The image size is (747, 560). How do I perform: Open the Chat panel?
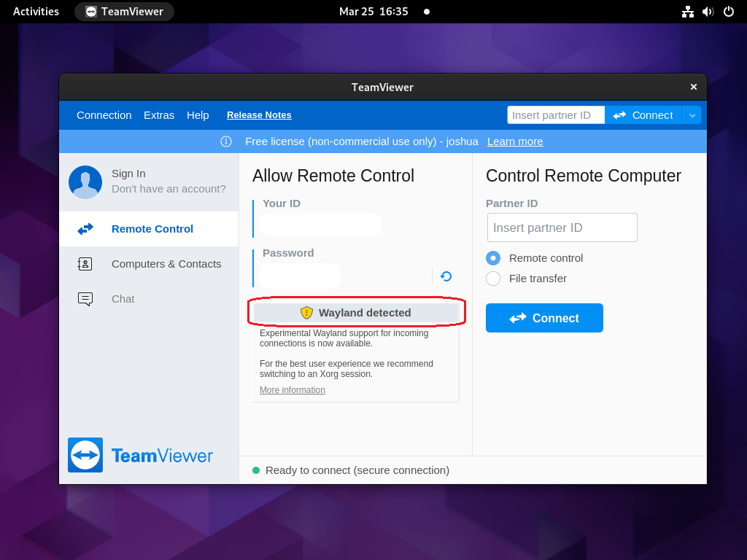[x=123, y=299]
